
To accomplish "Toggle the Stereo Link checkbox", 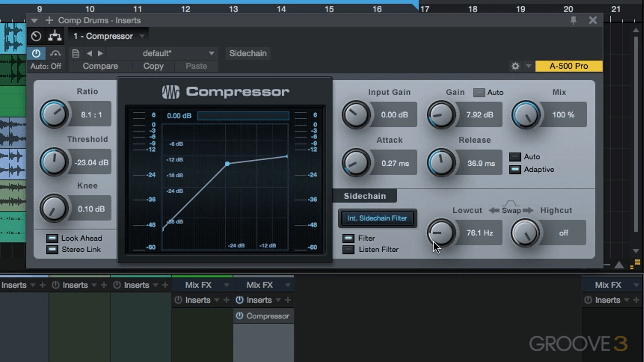I will click(x=52, y=249).
